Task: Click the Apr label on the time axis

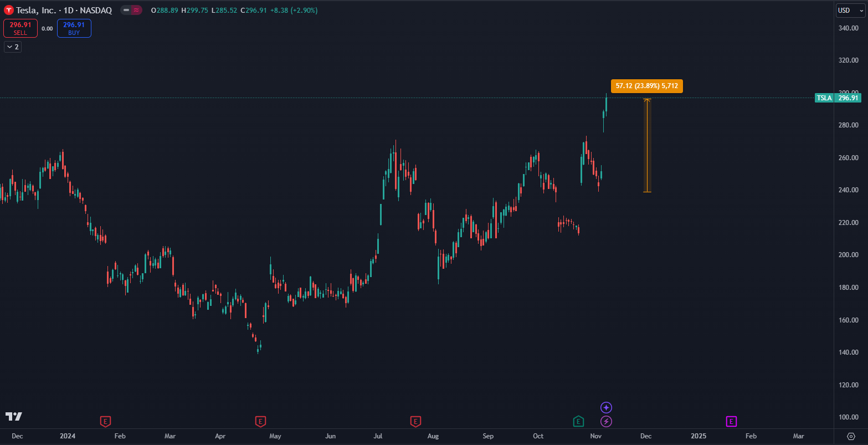Action: point(220,436)
